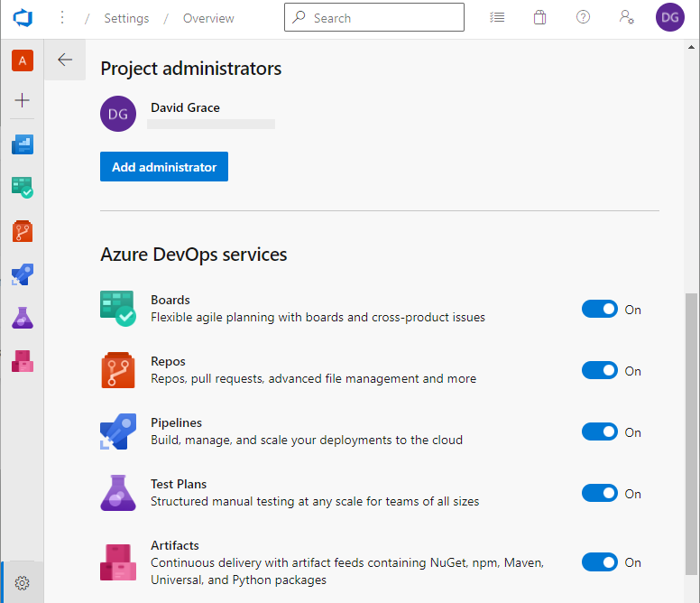Image resolution: width=700 pixels, height=603 pixels.
Task: Turn off the Repos service toggle
Action: pyautogui.click(x=600, y=370)
